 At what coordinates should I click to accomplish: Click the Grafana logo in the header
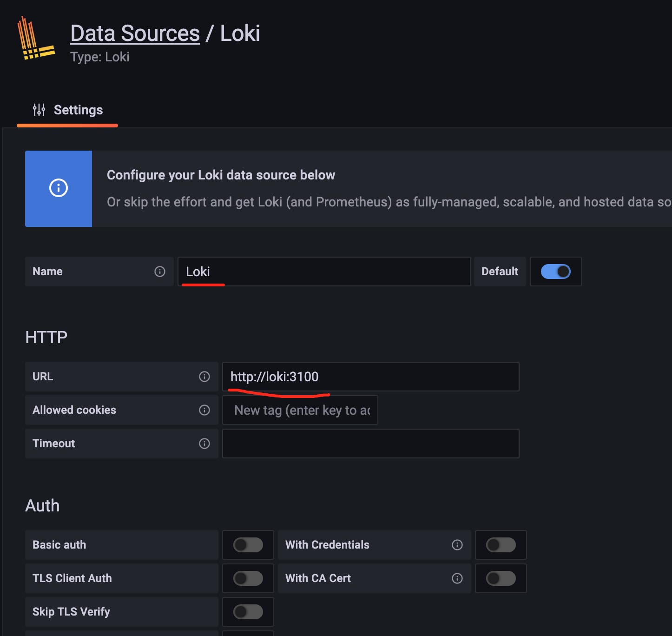click(36, 38)
